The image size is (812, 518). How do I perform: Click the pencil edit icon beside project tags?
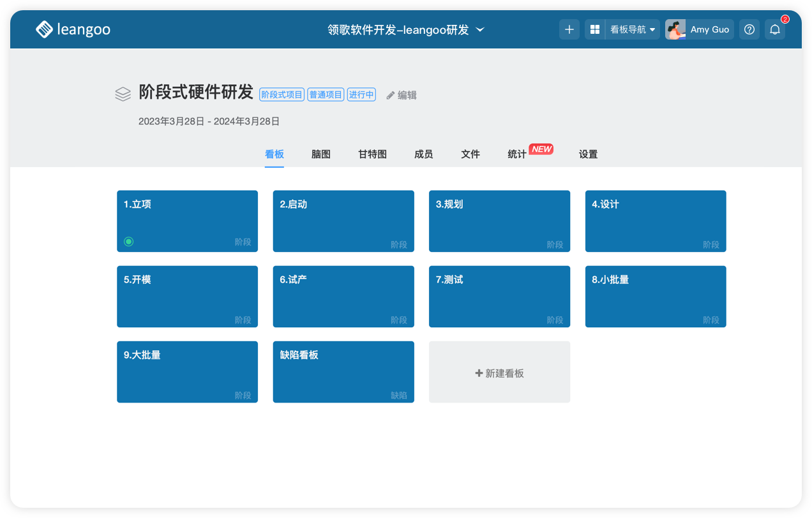click(x=391, y=95)
